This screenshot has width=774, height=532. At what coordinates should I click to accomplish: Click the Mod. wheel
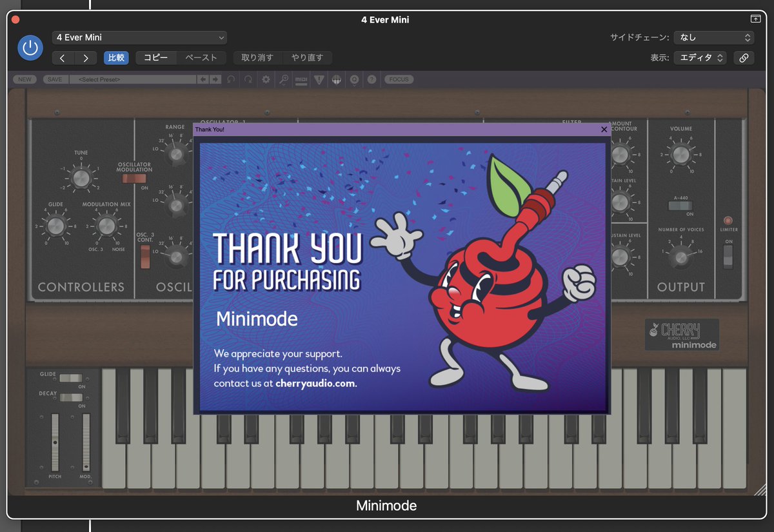(x=86, y=442)
